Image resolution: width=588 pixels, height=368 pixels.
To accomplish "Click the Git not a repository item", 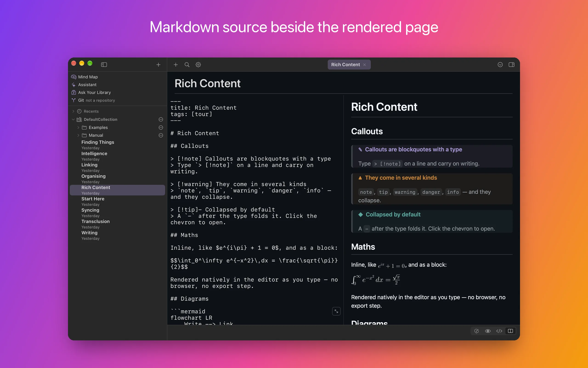I will click(93, 100).
